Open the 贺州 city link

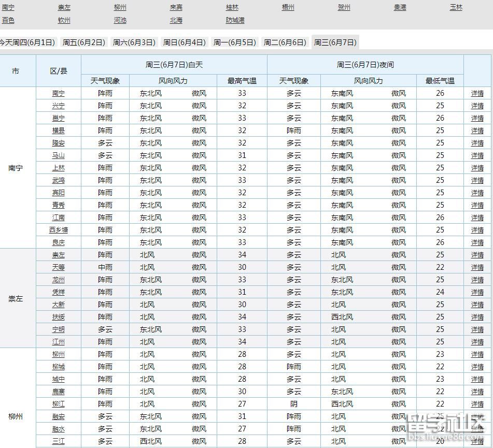tap(344, 7)
